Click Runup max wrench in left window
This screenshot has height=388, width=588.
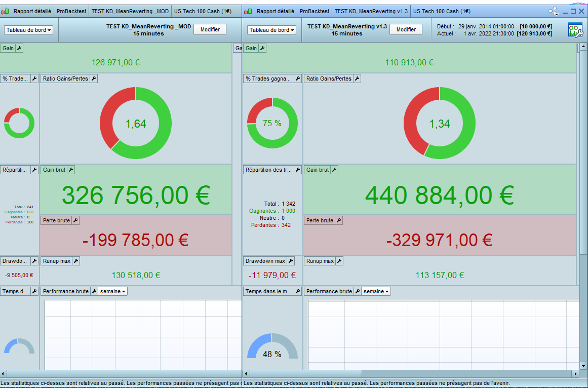[76, 260]
